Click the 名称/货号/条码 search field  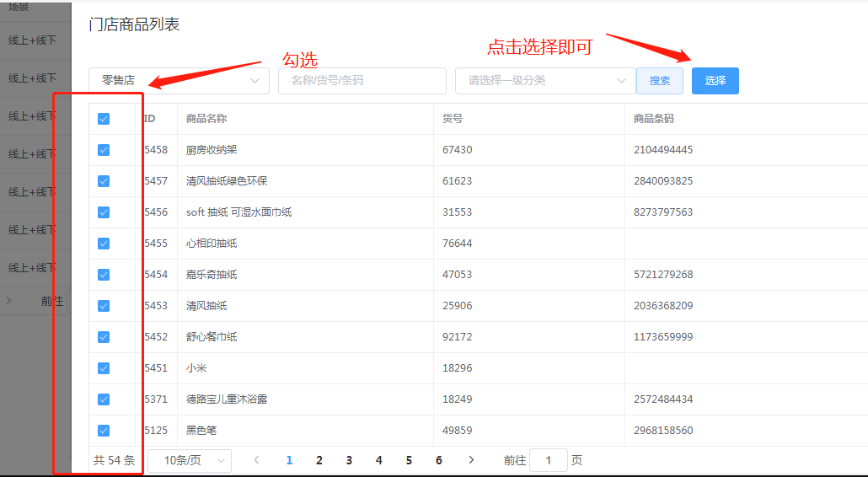tap(362, 81)
